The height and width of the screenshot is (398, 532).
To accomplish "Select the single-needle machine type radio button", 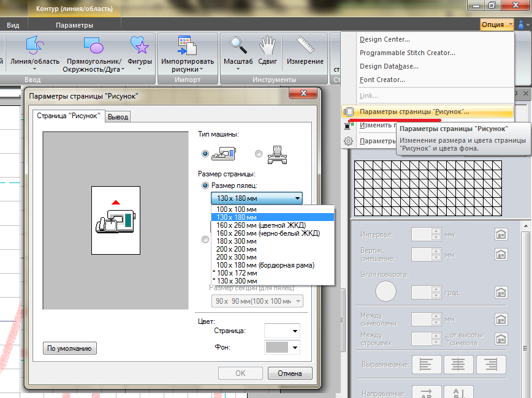I will click(x=205, y=154).
